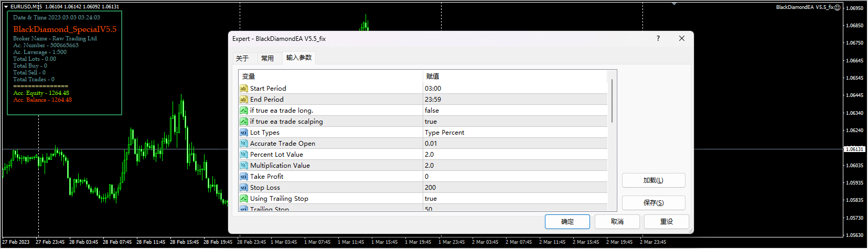Screen dimensions: 868x249
Task: Open the Lot Types 'Type Percent' dropdown value
Action: pyautogui.click(x=514, y=133)
